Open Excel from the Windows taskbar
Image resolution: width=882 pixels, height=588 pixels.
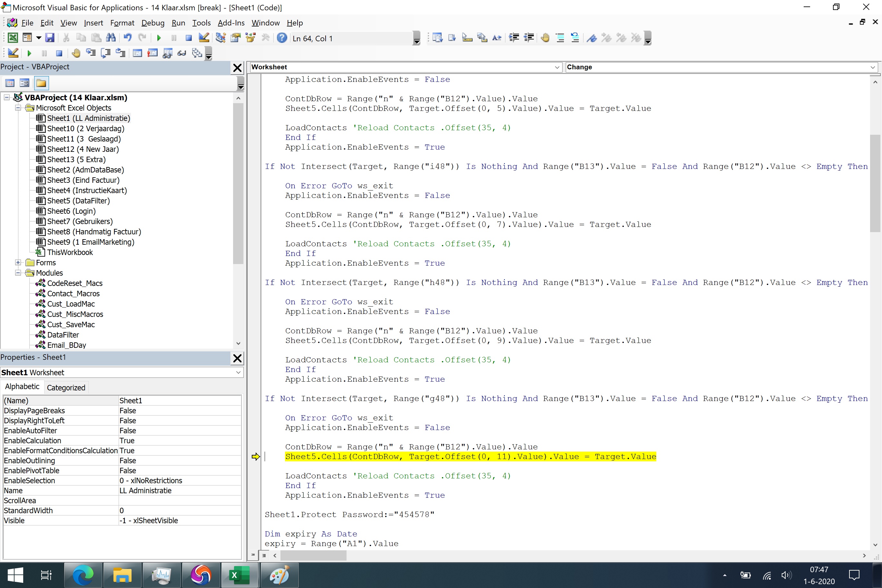239,574
